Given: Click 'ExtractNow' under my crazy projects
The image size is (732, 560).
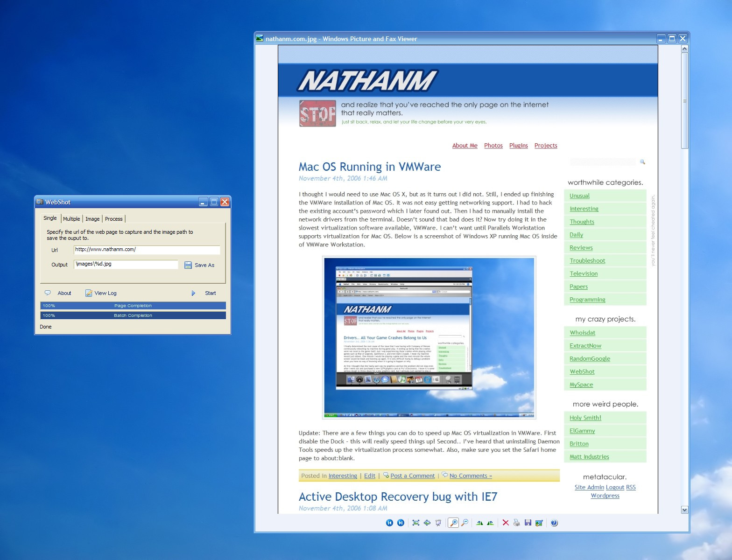Looking at the screenshot, I should pos(585,346).
